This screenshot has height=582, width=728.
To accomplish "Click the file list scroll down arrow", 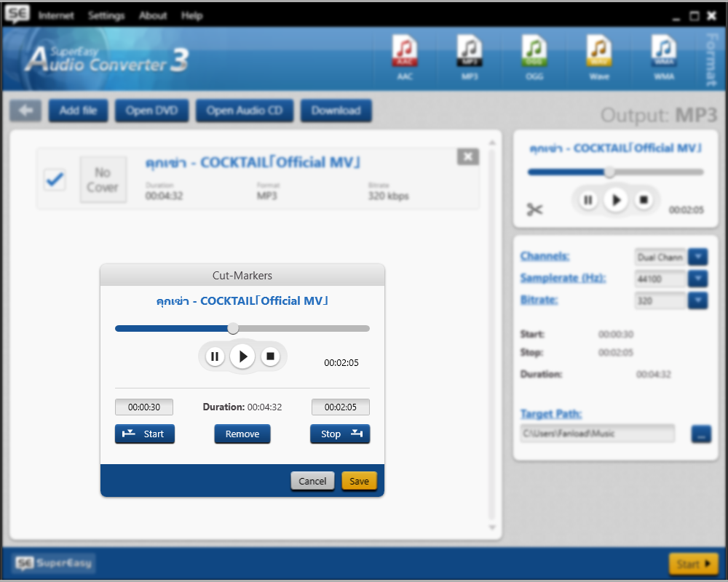I will (x=492, y=527).
